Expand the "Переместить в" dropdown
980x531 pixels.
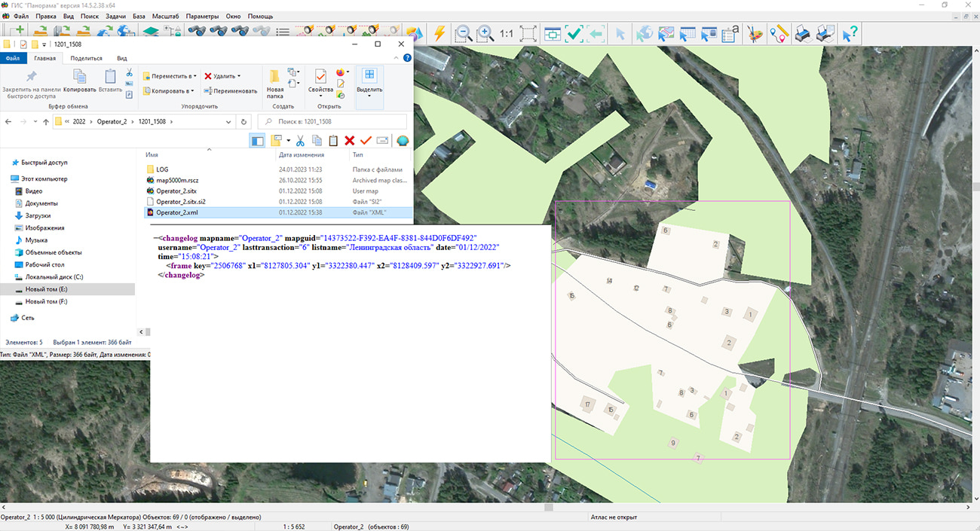[x=194, y=76]
